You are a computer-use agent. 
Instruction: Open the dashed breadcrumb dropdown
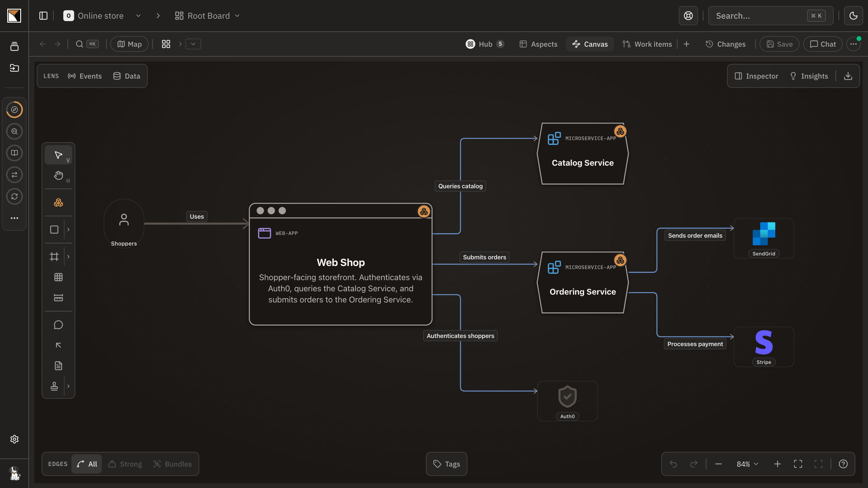(x=193, y=44)
